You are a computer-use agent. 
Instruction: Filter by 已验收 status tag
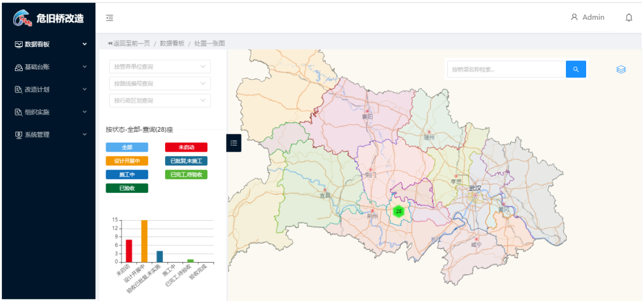tap(127, 189)
